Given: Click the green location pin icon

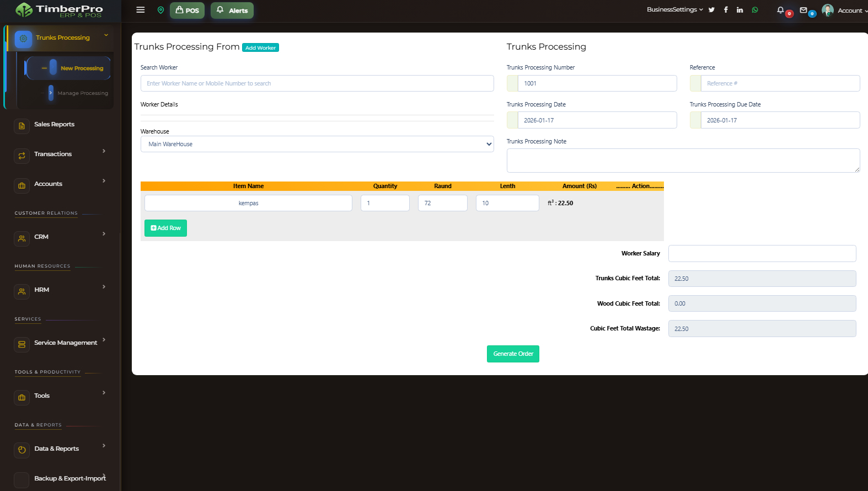Looking at the screenshot, I should (x=160, y=10).
